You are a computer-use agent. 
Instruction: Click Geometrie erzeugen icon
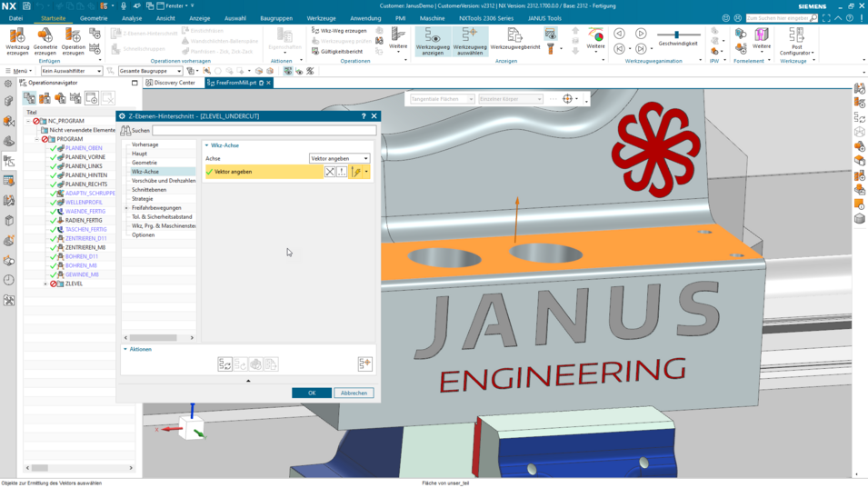(45, 36)
